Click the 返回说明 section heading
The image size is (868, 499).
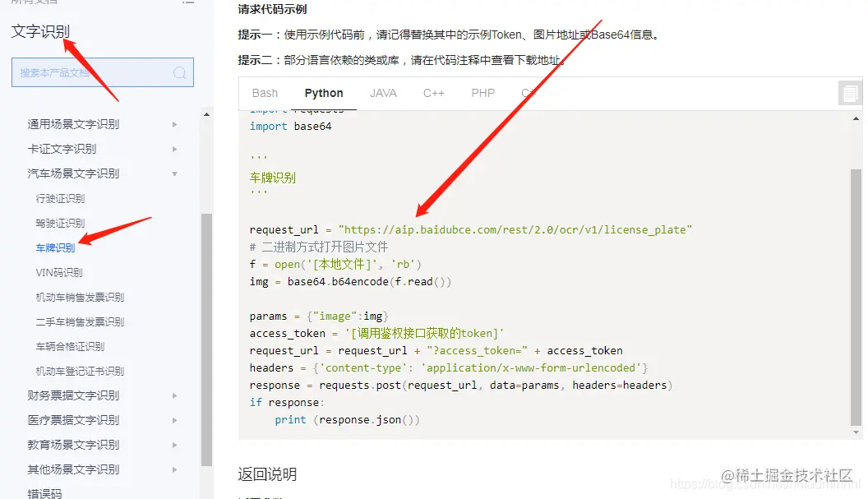click(x=267, y=474)
